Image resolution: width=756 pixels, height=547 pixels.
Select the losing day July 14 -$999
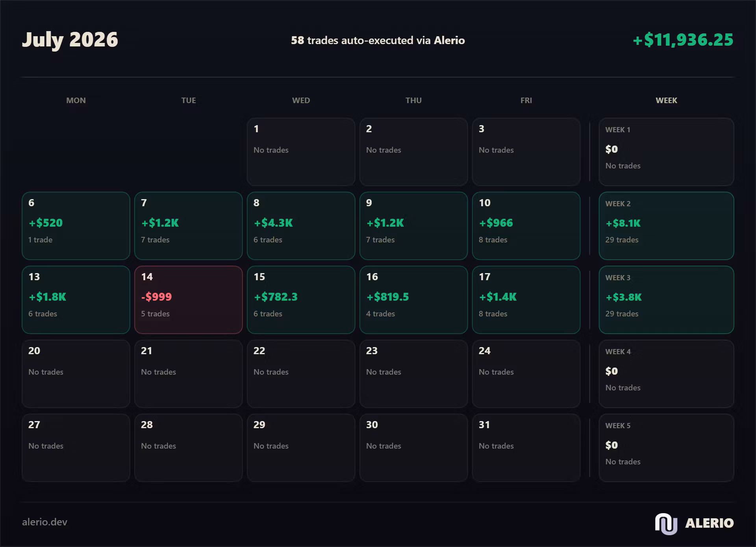tap(189, 300)
